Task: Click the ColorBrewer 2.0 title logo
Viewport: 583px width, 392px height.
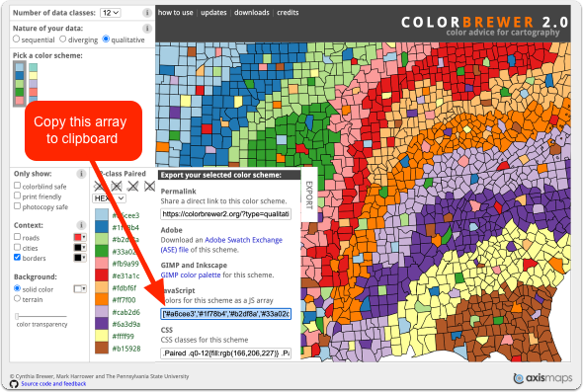Action: point(485,23)
